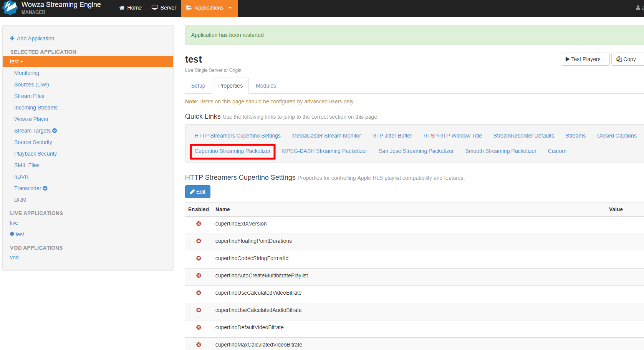The width and height of the screenshot is (644, 350).
Task: Switch to the Setup tab
Action: click(x=198, y=86)
